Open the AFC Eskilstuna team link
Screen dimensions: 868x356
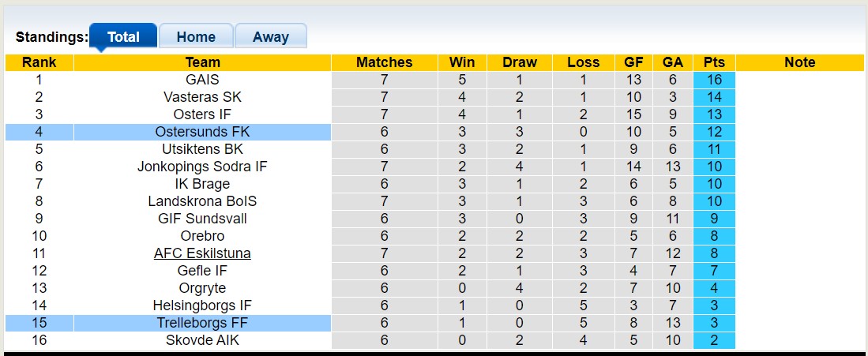click(x=203, y=253)
